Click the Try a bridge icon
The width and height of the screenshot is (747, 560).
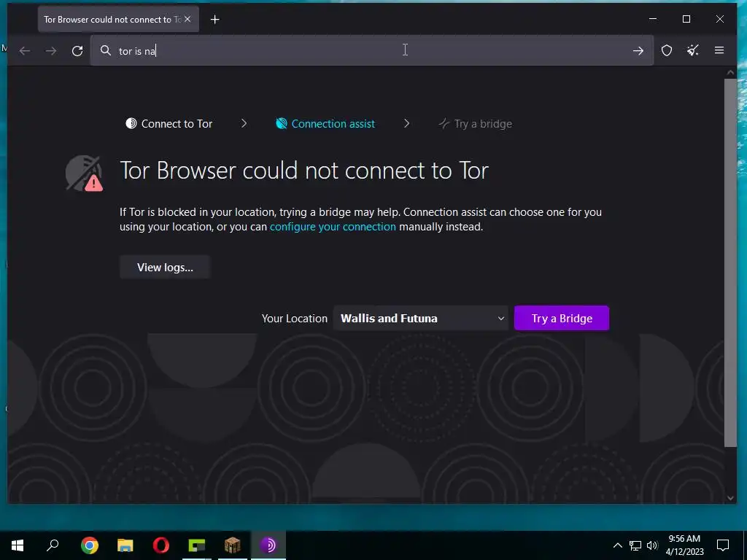point(444,123)
